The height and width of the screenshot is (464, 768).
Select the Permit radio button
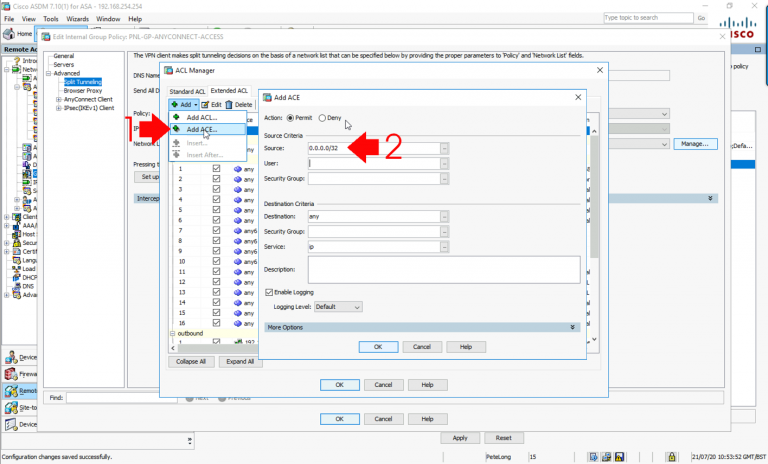[290, 118]
